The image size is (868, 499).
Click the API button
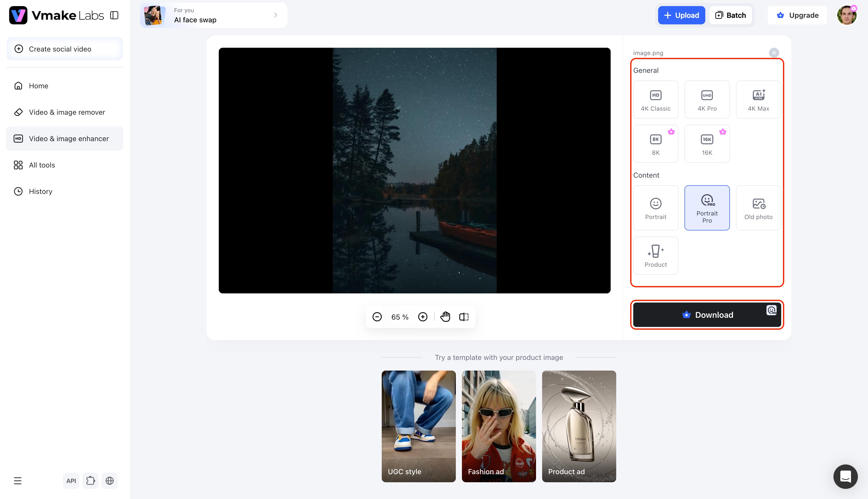coord(71,481)
